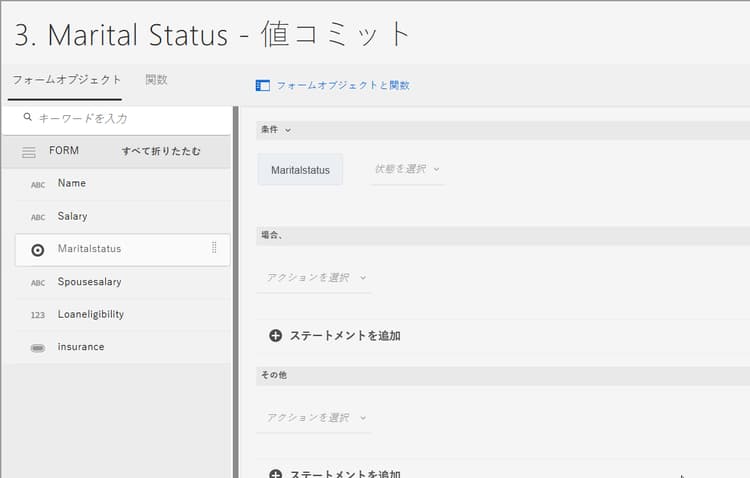Open the フォームオブジェクトと関数 link
Viewport: 750px width, 478px height.
click(x=343, y=86)
